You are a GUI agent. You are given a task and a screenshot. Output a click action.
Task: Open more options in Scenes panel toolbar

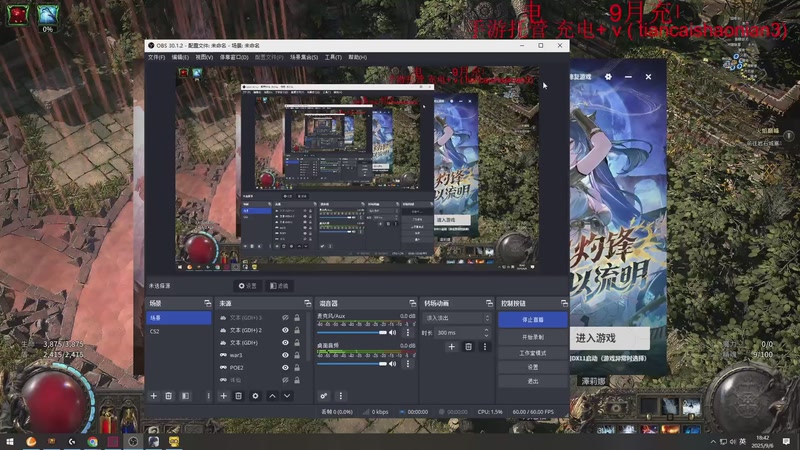tap(208, 396)
